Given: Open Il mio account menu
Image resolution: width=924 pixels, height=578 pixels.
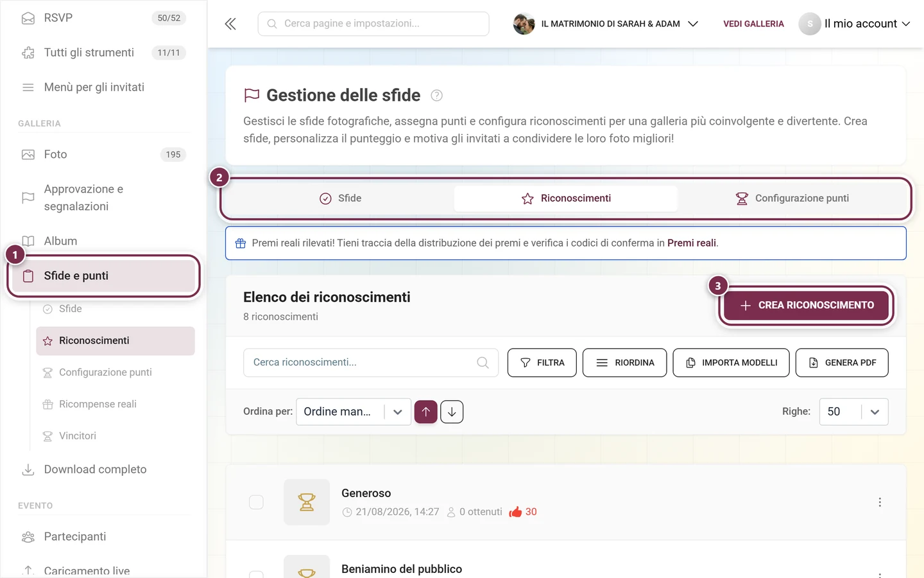Looking at the screenshot, I should coord(854,24).
